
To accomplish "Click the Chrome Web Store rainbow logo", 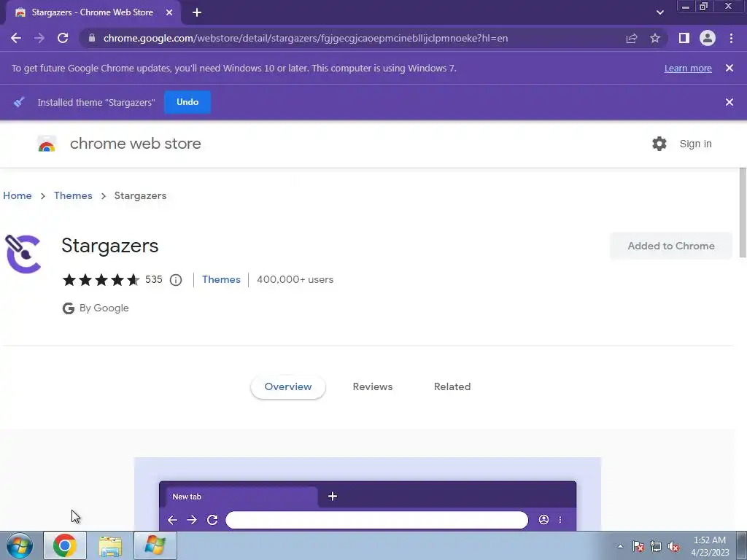I will pos(47,144).
